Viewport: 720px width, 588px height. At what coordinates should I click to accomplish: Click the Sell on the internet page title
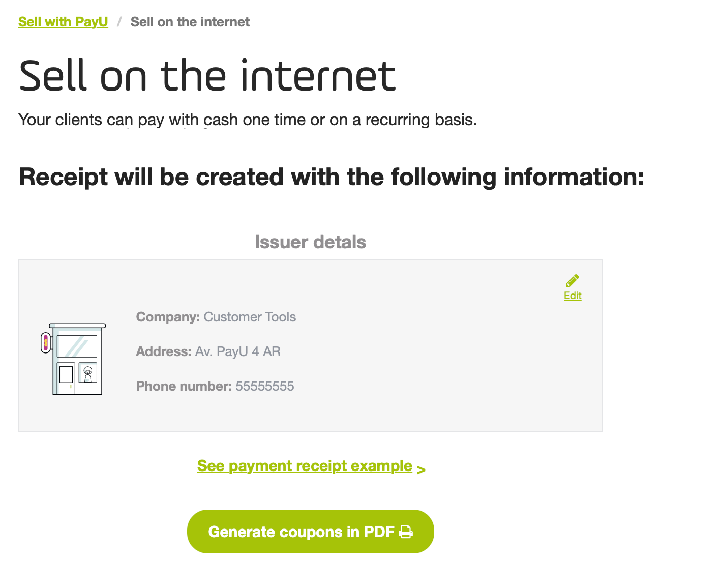pyautogui.click(x=207, y=75)
